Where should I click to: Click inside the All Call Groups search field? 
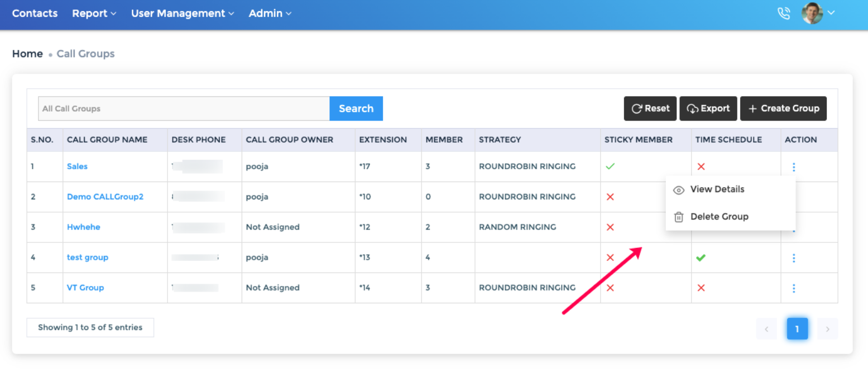(183, 108)
